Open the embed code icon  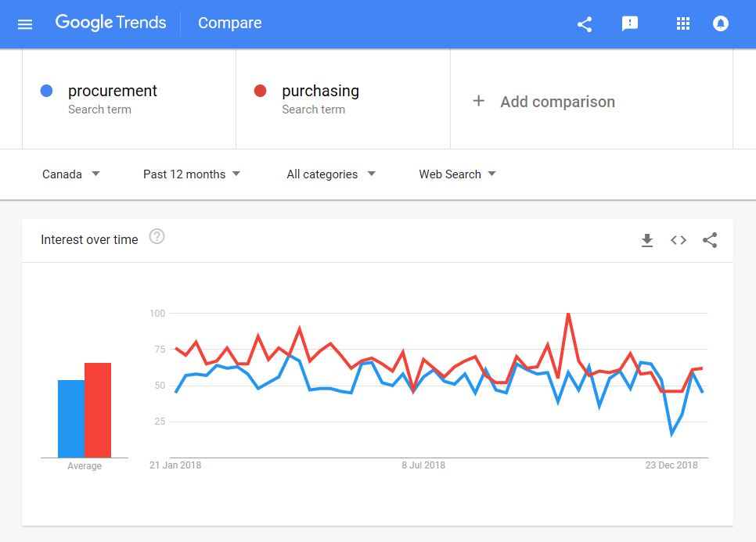tap(679, 240)
